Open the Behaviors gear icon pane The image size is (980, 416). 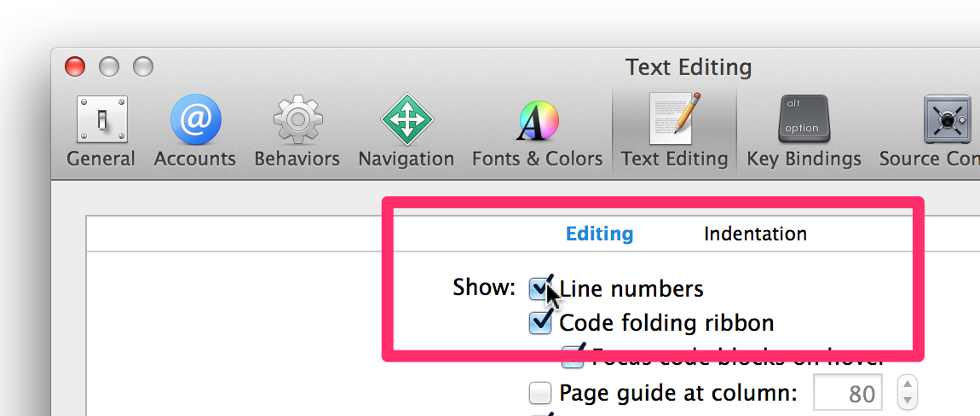pyautogui.click(x=297, y=131)
